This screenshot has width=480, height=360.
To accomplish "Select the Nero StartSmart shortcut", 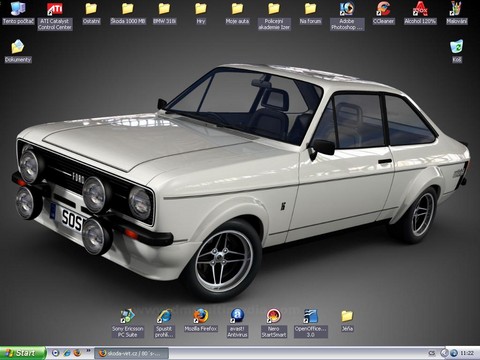I will [274, 323].
